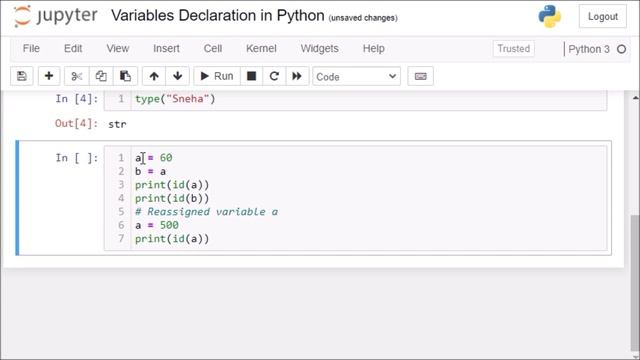Open the Help menu
Image resolution: width=640 pixels, height=360 pixels.
[x=373, y=49]
